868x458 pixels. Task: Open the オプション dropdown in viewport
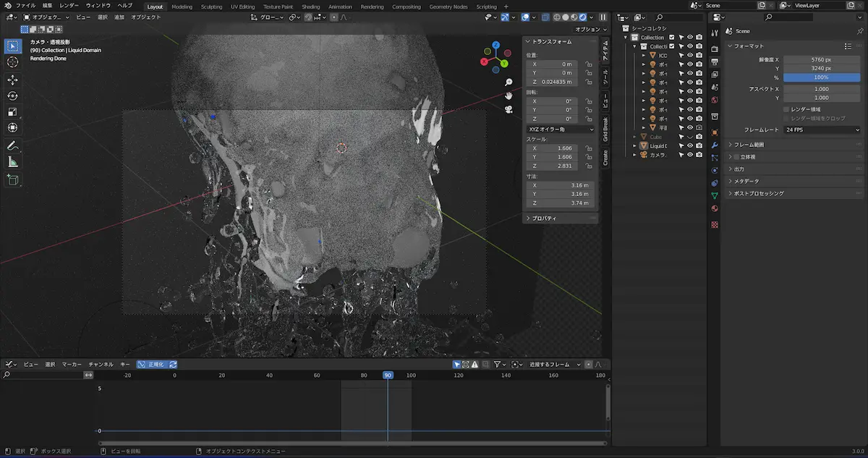(590, 30)
